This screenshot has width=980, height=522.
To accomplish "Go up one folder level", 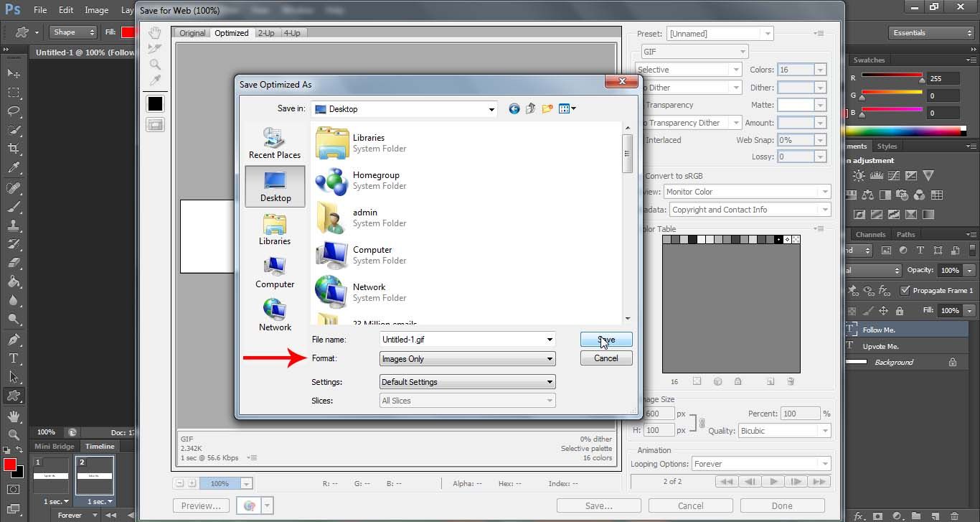I will [531, 108].
